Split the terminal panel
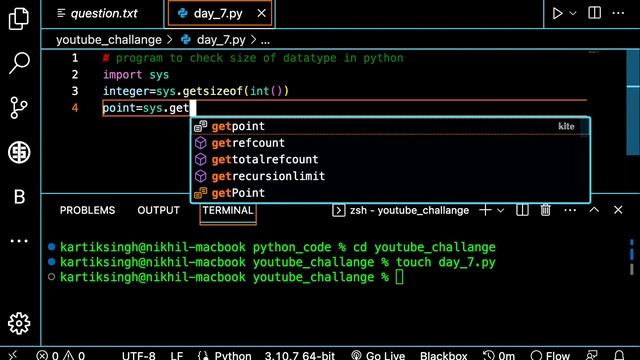 [x=522, y=210]
